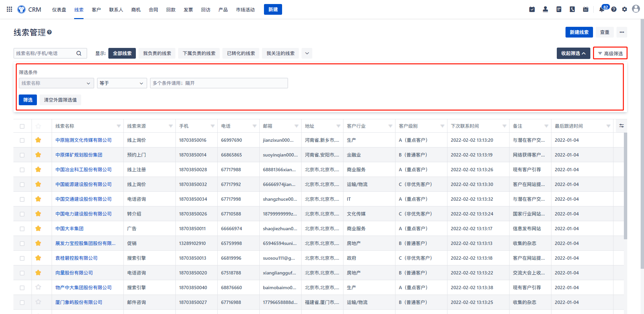644x314 pixels.
Task: Filter the 备注 column header icon
Action: pos(546,126)
